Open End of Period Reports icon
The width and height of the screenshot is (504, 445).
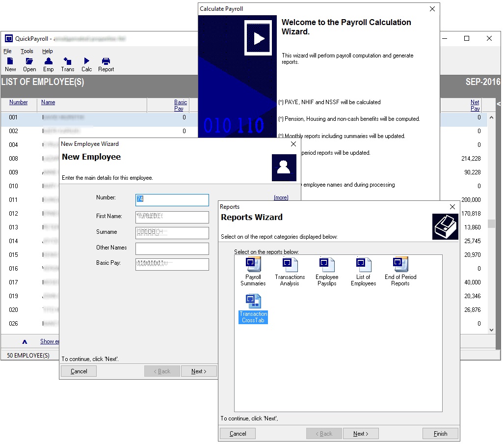coord(400,268)
